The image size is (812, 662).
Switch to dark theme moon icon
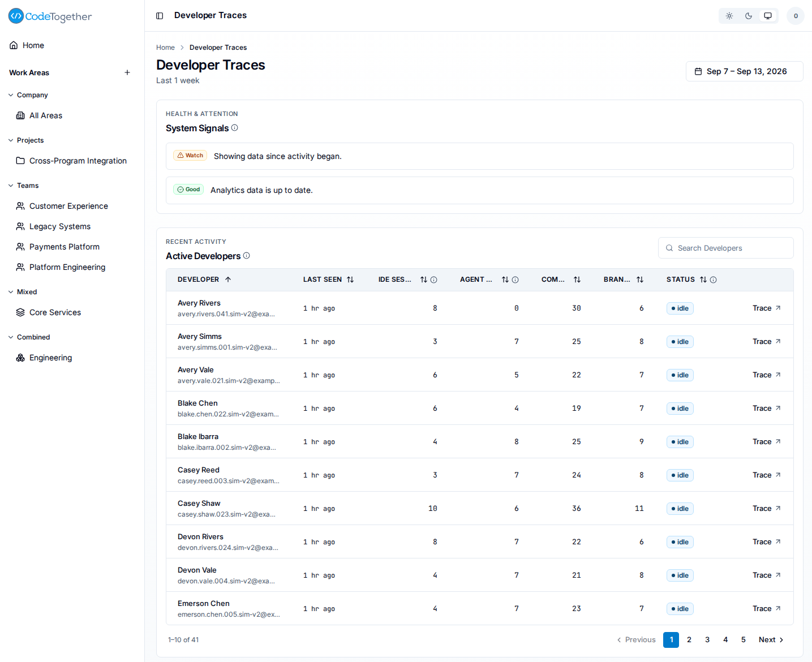(x=749, y=16)
